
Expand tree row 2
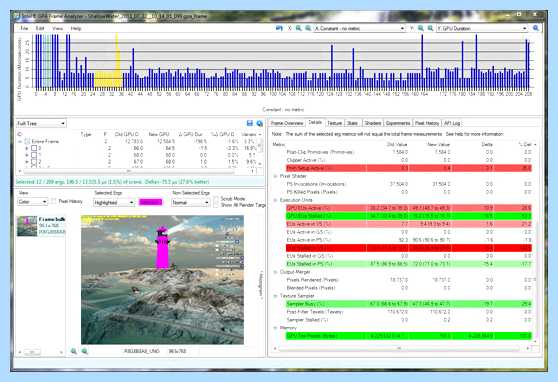pos(27,162)
